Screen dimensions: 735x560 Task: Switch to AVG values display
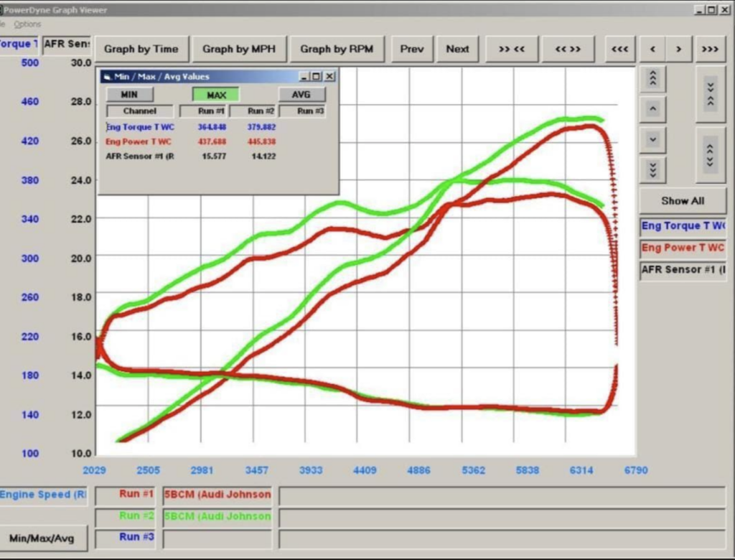301,95
